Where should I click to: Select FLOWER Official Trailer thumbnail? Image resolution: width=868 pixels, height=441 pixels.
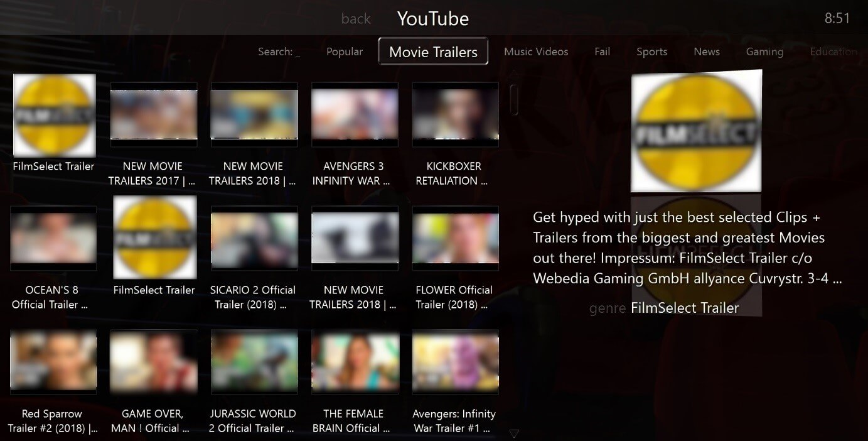455,238
